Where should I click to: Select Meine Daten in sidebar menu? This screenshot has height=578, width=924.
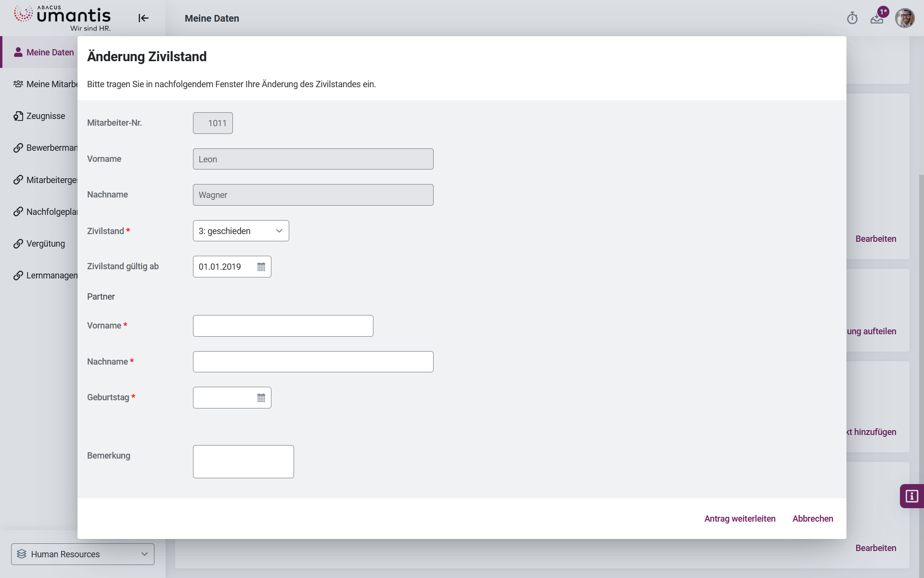point(50,53)
